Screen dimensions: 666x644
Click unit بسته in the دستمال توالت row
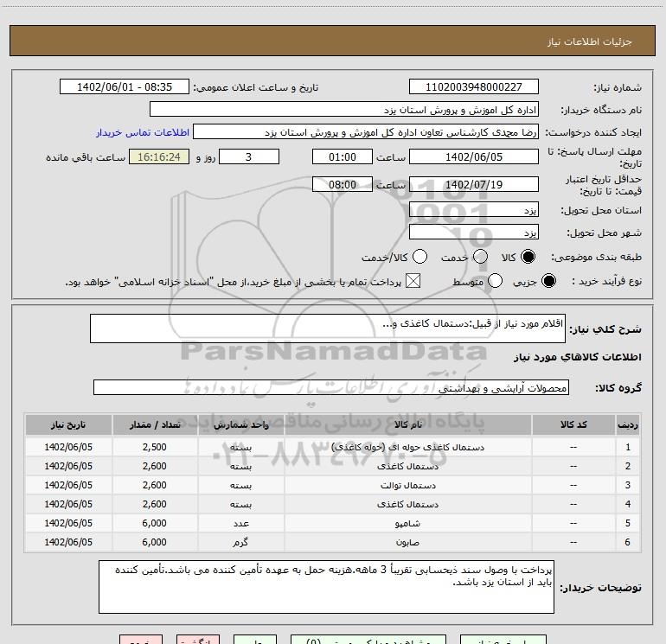(240, 485)
